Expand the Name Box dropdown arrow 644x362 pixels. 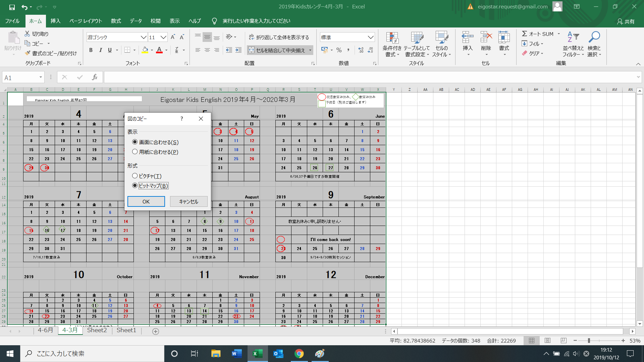(41, 77)
